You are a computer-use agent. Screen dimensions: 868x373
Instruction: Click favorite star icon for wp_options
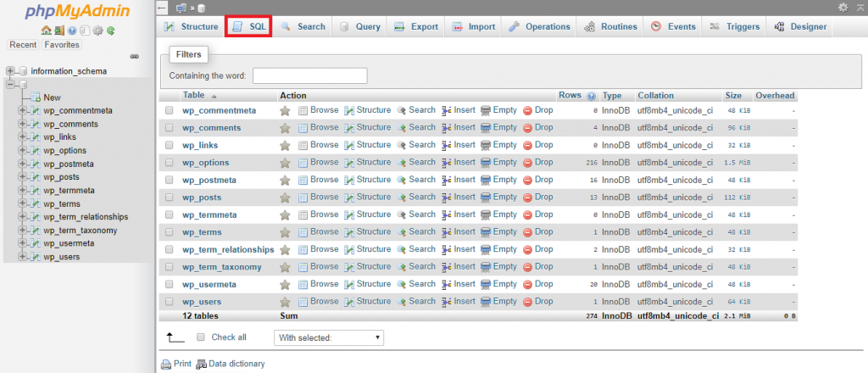coord(286,163)
